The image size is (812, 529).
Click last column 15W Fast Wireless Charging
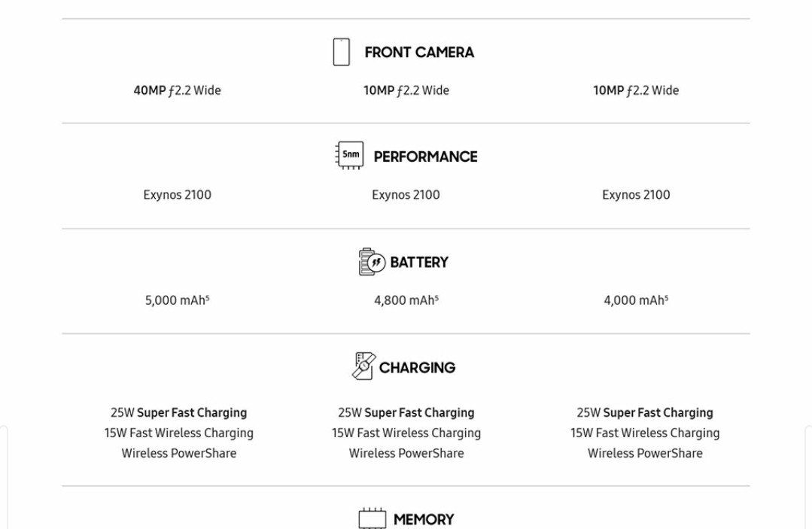[x=645, y=433]
